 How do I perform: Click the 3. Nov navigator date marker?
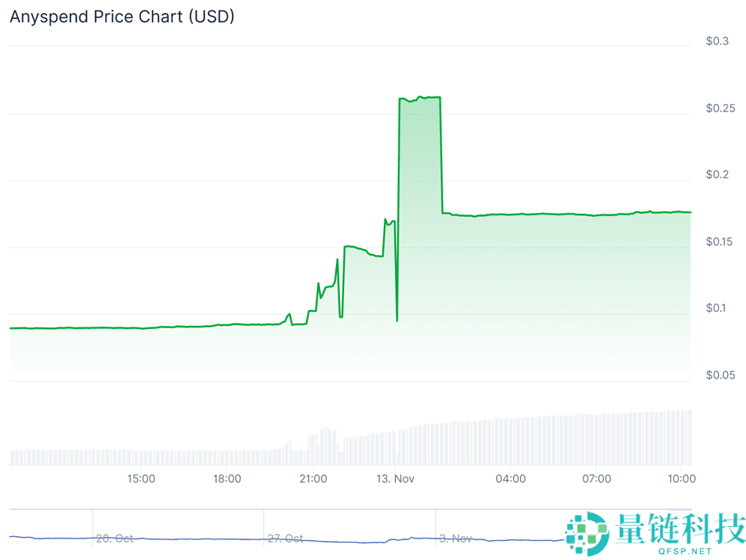coord(455,539)
